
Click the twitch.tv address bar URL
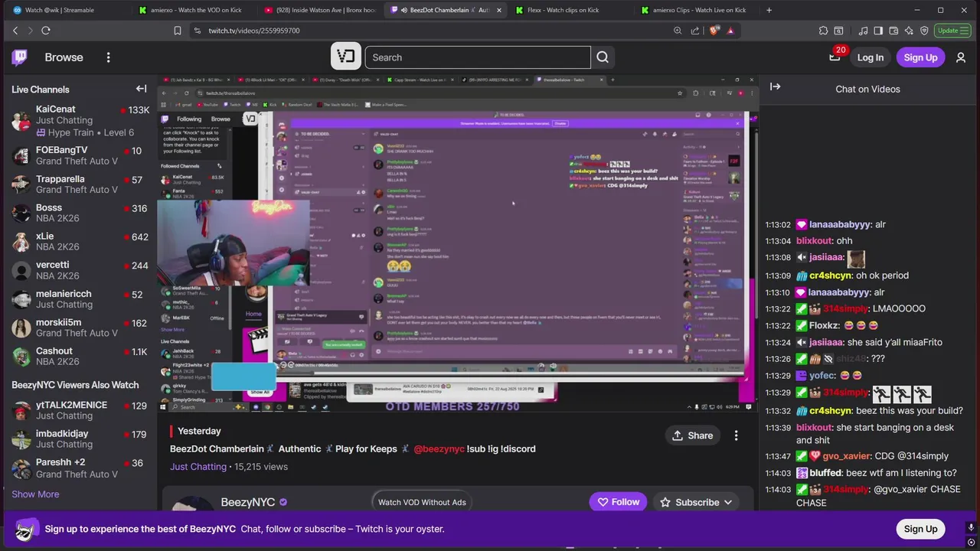point(254,31)
